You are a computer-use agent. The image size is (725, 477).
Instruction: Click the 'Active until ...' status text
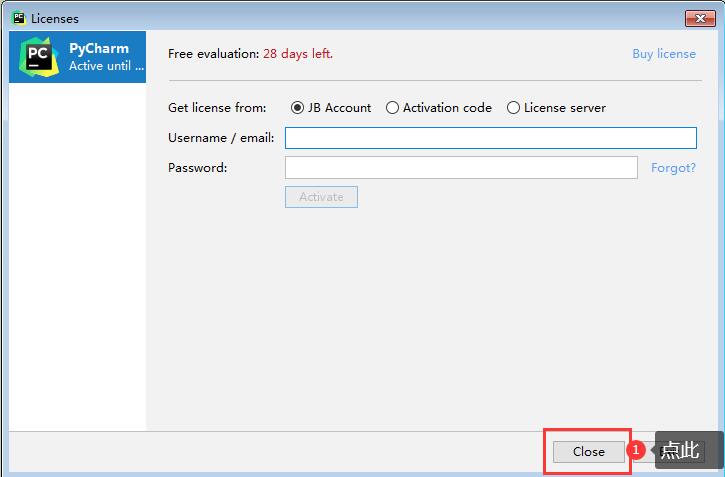pyautogui.click(x=106, y=66)
